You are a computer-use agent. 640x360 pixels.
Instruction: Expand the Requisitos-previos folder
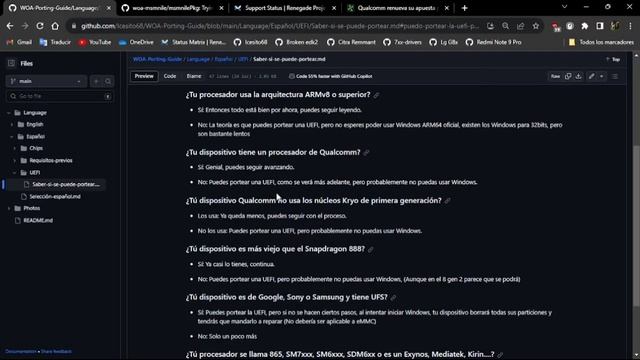pos(15,160)
